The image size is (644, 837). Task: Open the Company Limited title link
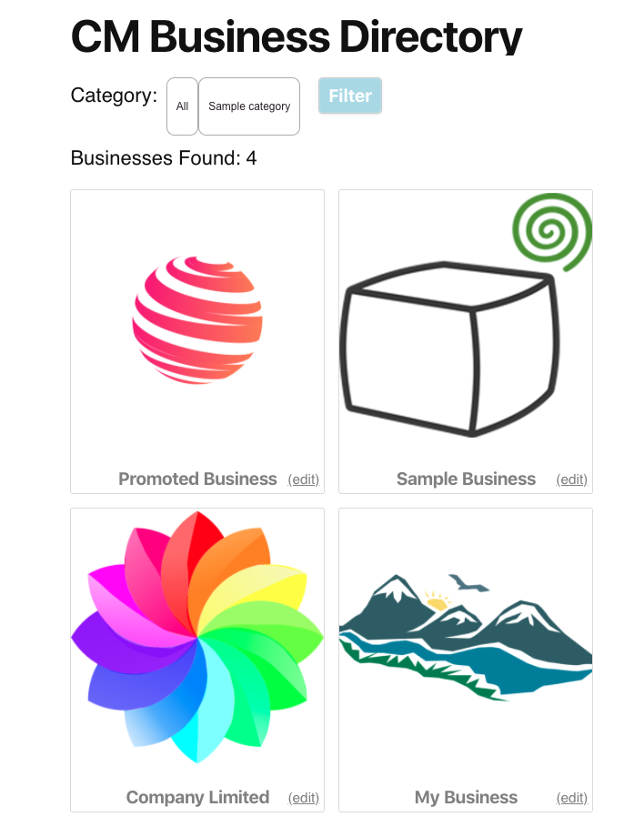pyautogui.click(x=197, y=797)
